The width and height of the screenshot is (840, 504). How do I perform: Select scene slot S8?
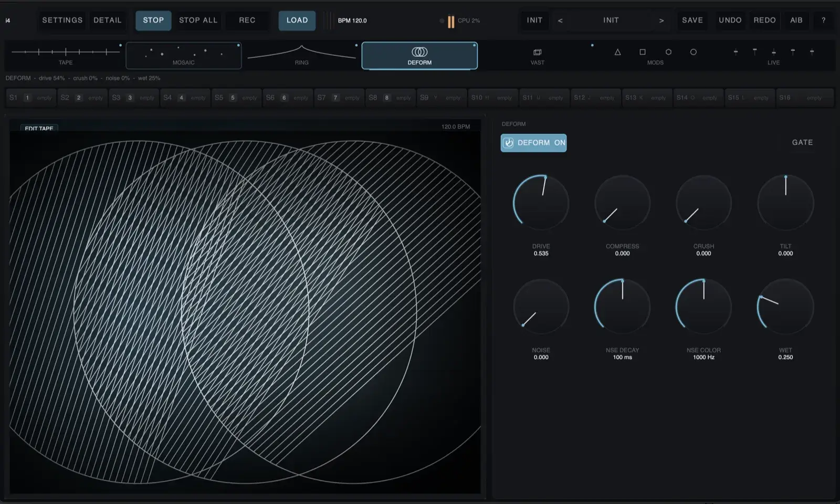pos(391,98)
